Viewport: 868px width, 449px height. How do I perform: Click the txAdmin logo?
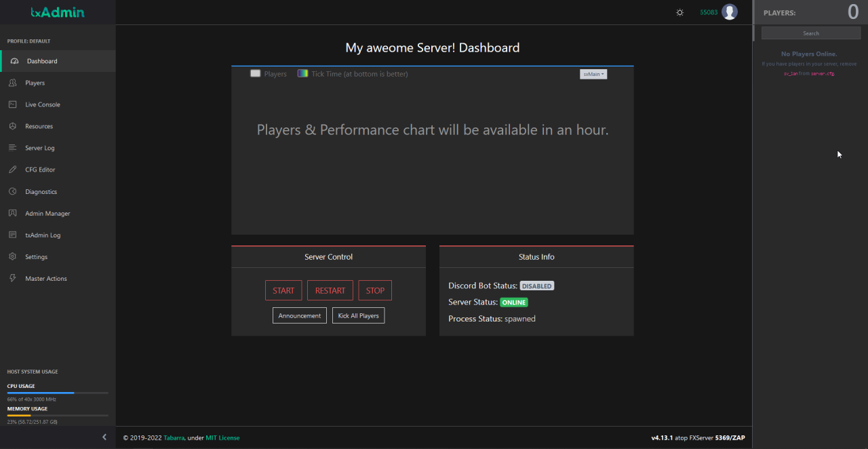tap(58, 12)
